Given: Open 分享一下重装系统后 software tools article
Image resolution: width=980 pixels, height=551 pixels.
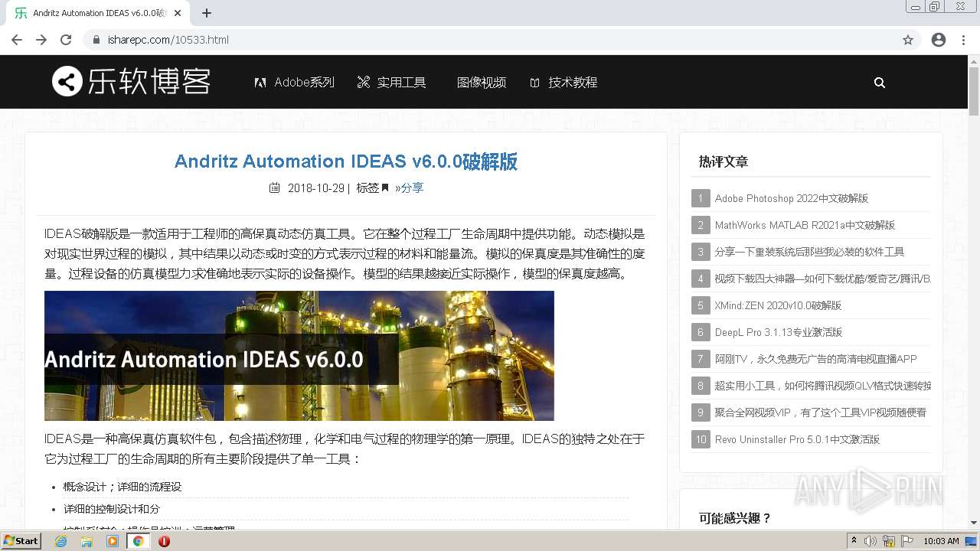Looking at the screenshot, I should (809, 252).
